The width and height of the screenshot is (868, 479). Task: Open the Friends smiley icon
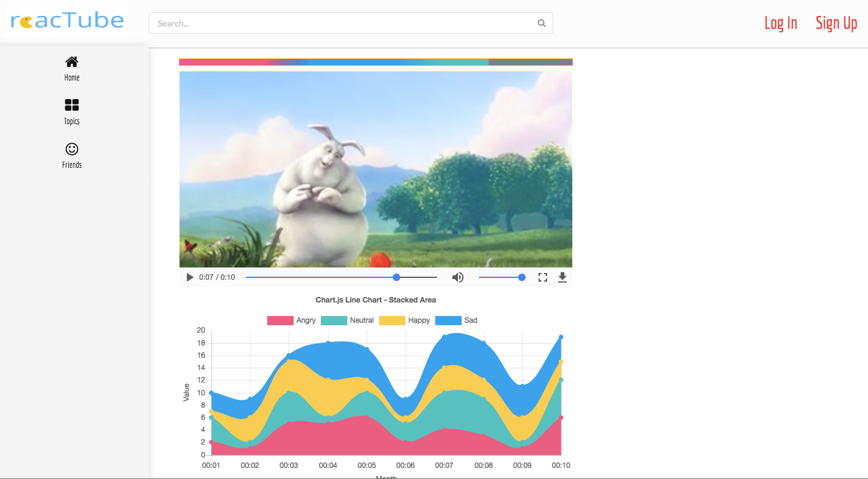point(72,149)
